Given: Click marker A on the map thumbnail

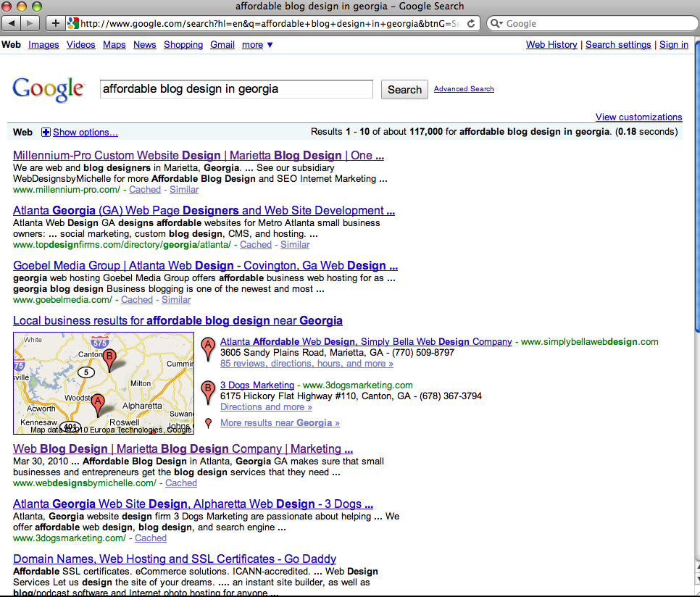Looking at the screenshot, I should pos(98,405).
